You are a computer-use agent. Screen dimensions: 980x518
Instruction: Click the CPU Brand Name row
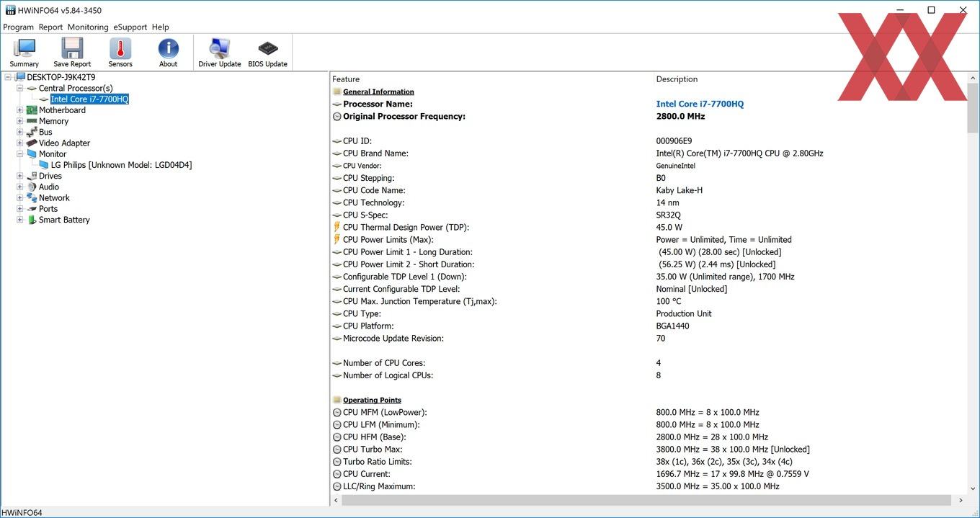[649, 153]
